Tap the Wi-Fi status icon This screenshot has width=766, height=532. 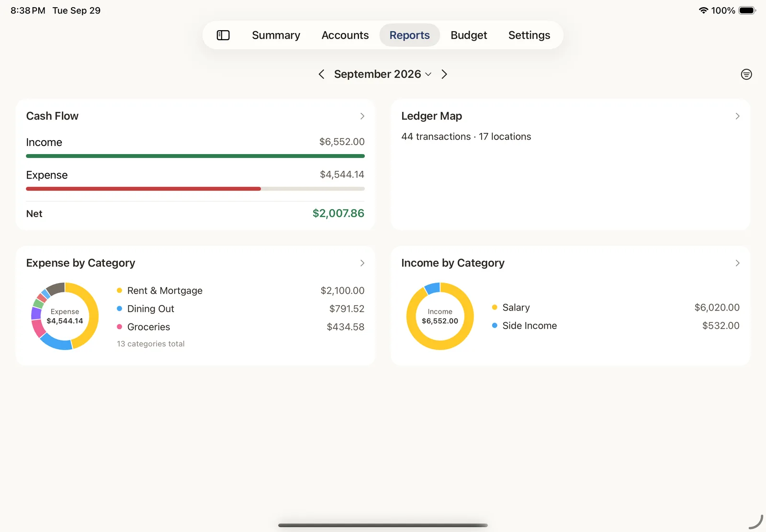pos(703,10)
